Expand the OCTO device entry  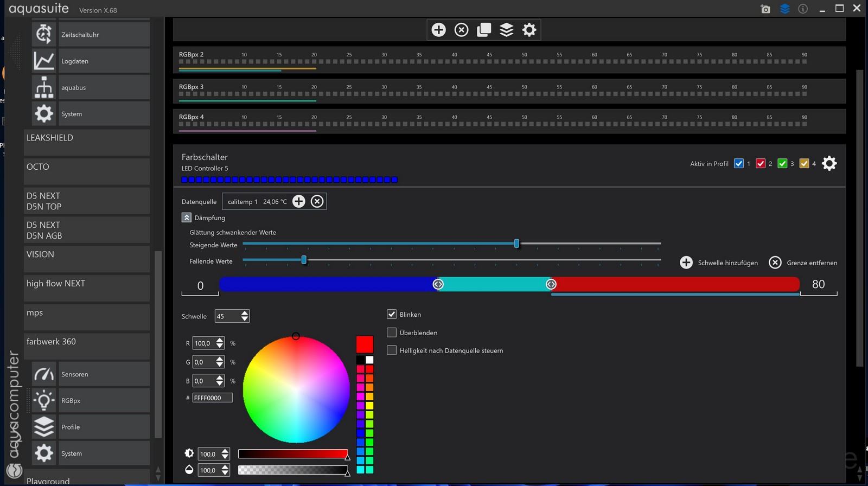pyautogui.click(x=87, y=172)
